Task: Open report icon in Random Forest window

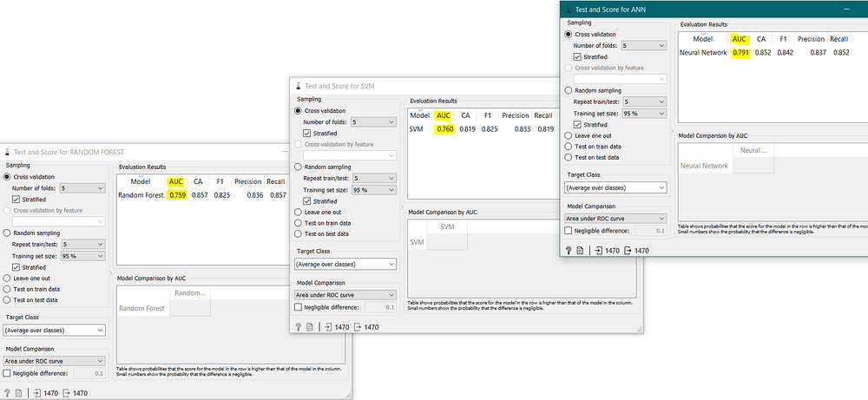Action: click(19, 393)
